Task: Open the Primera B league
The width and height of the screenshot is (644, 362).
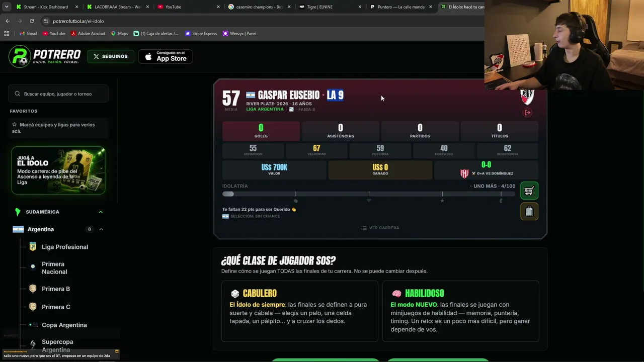Action: [x=56, y=289]
